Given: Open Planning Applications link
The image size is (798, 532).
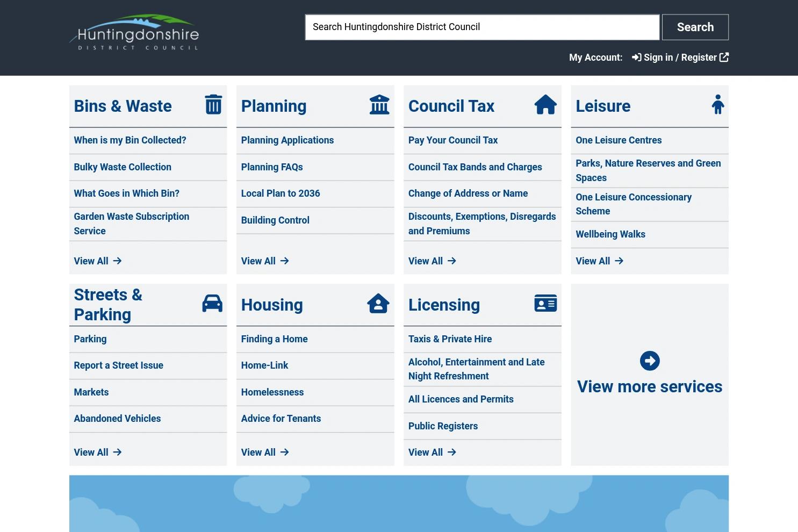Looking at the screenshot, I should point(287,140).
